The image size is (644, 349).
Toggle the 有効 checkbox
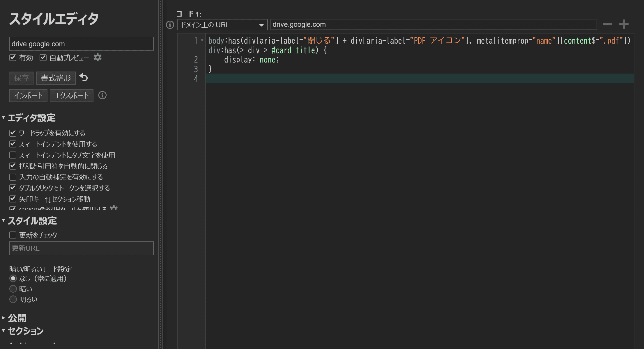click(x=13, y=58)
